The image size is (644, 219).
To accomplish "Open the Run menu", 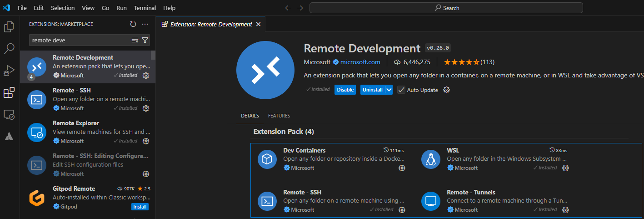I will point(121,8).
